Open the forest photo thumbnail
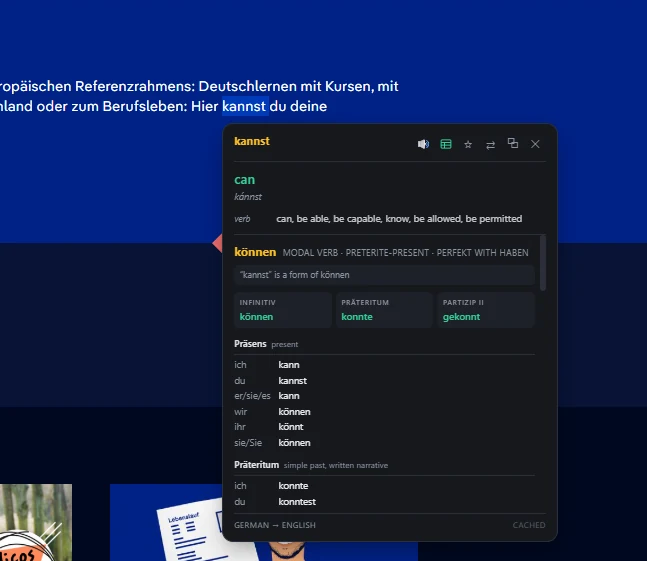The width and height of the screenshot is (647, 561). coord(35,522)
